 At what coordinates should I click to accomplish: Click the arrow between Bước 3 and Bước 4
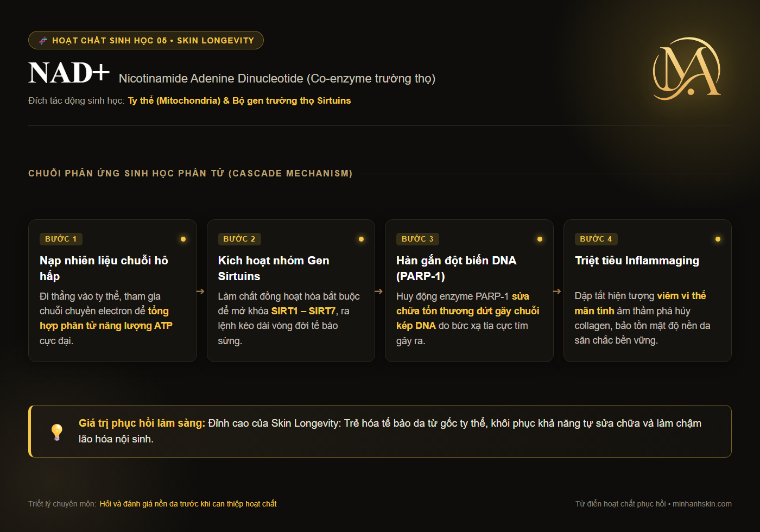[x=557, y=291]
